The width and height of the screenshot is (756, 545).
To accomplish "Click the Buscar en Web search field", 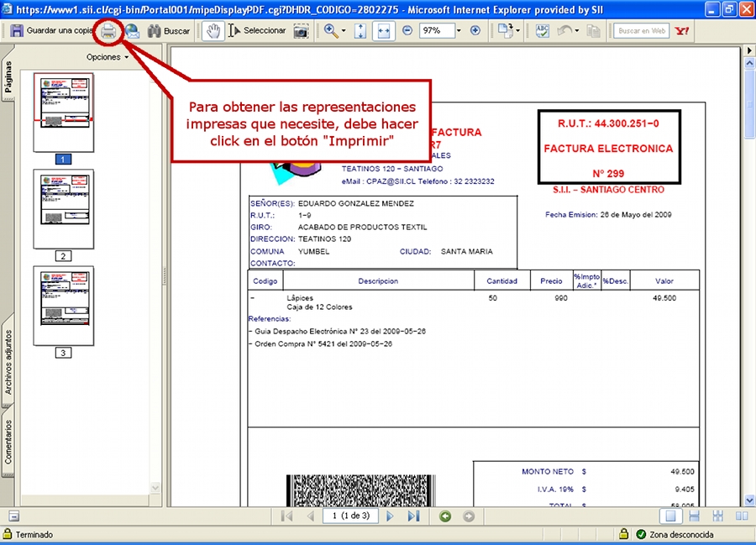I will pyautogui.click(x=641, y=31).
